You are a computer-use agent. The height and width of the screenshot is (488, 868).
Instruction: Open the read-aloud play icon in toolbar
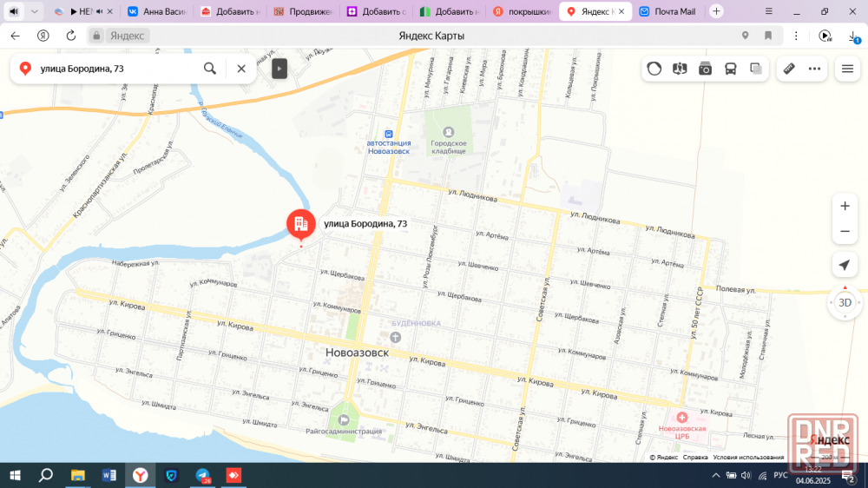click(825, 36)
